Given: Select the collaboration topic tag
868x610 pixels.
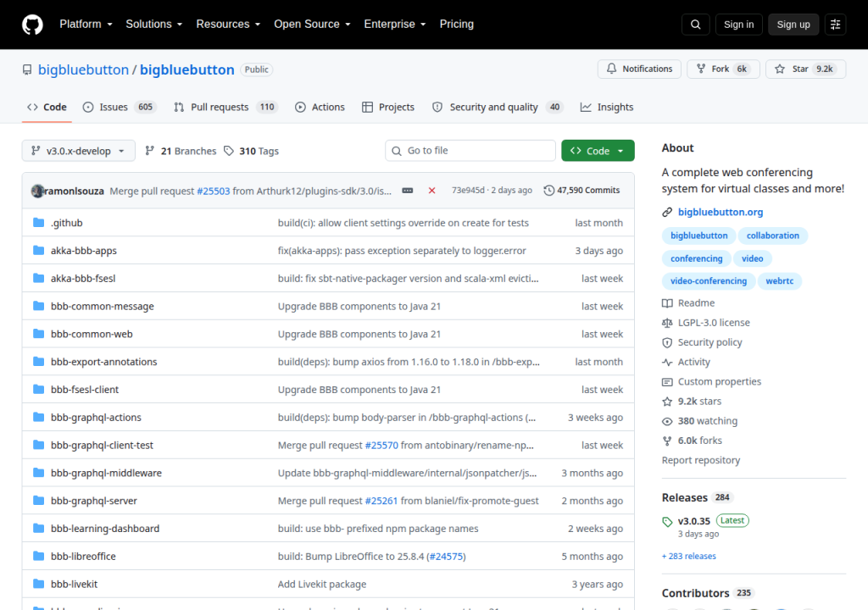Looking at the screenshot, I should tap(773, 236).
